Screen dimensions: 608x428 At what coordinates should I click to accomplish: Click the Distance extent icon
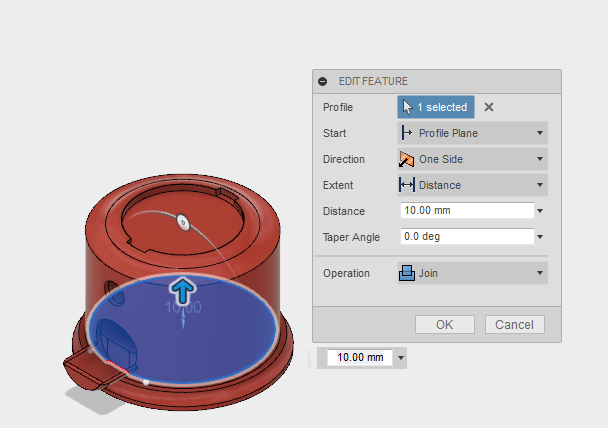(x=406, y=185)
